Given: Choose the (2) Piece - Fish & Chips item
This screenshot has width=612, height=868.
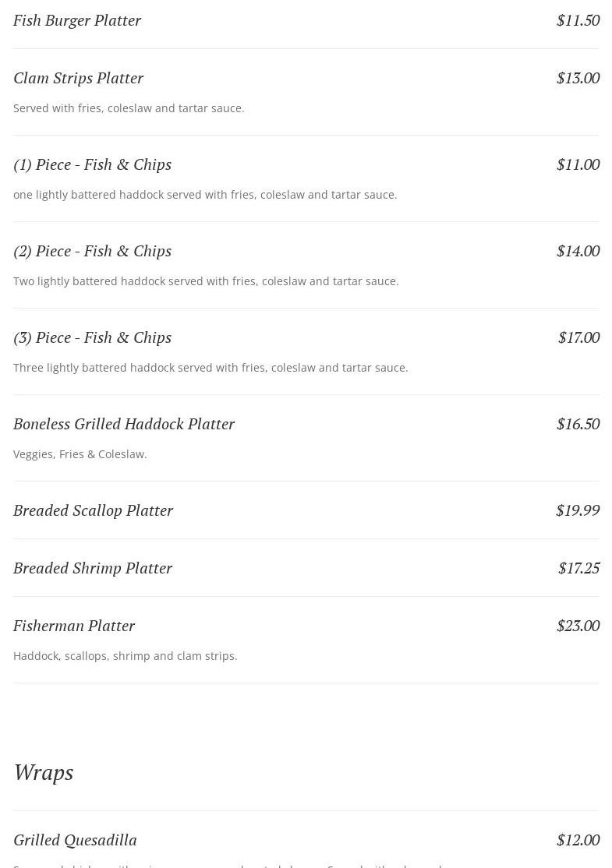Looking at the screenshot, I should [92, 251].
